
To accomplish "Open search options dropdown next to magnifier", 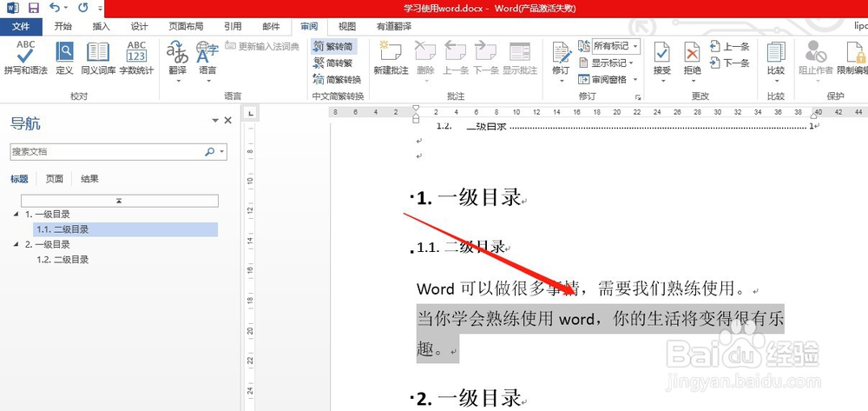I will click(222, 152).
